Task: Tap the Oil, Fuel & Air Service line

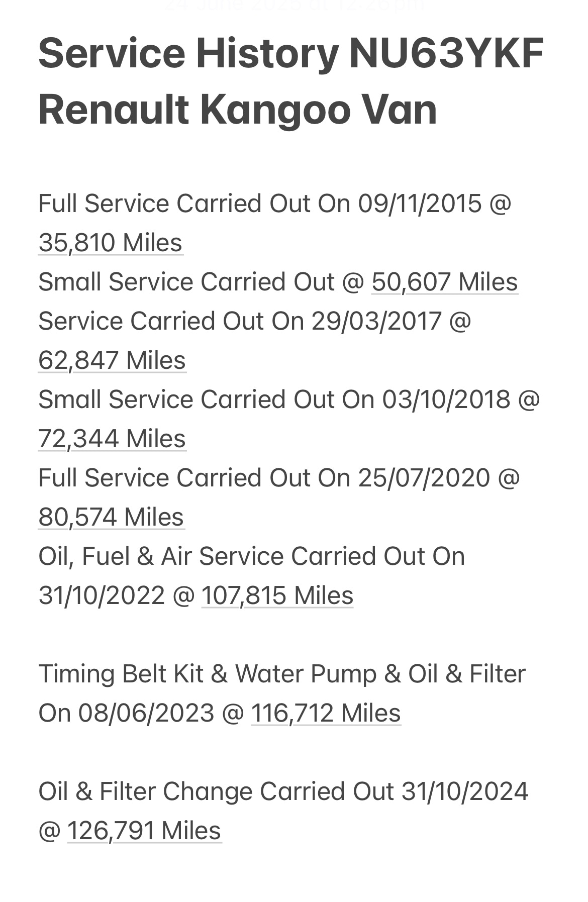Action: [252, 556]
